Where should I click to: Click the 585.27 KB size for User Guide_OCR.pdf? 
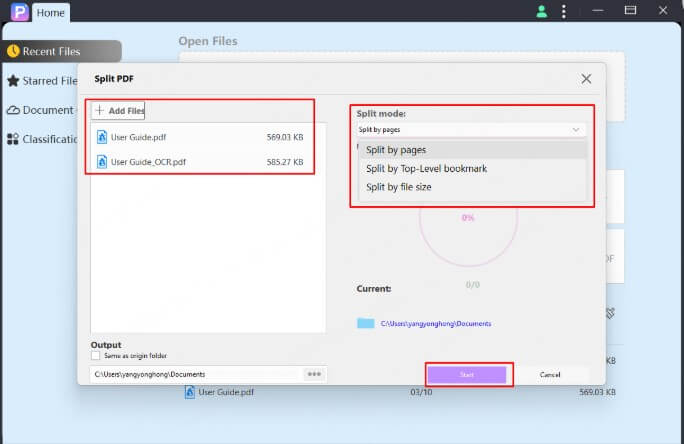285,162
